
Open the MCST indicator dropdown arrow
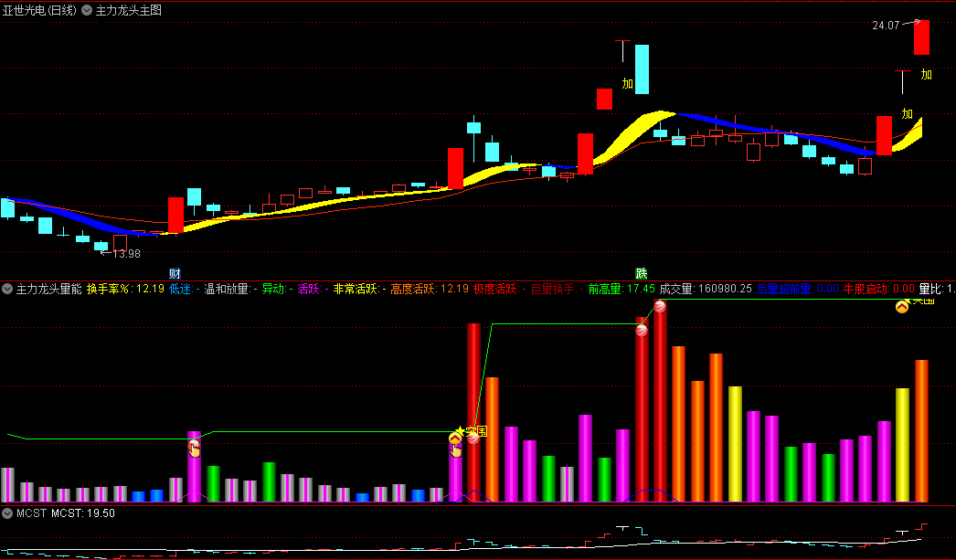(7, 513)
